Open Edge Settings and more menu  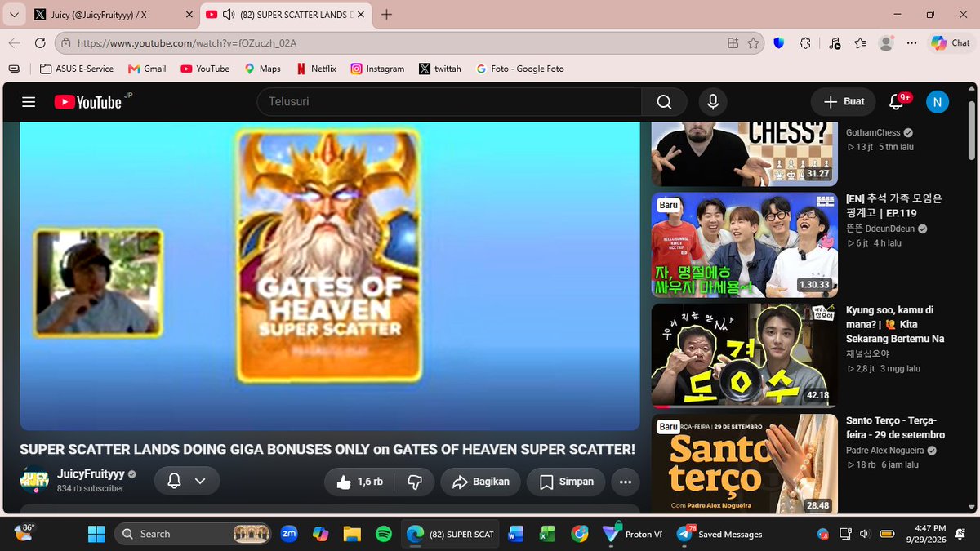(x=912, y=43)
